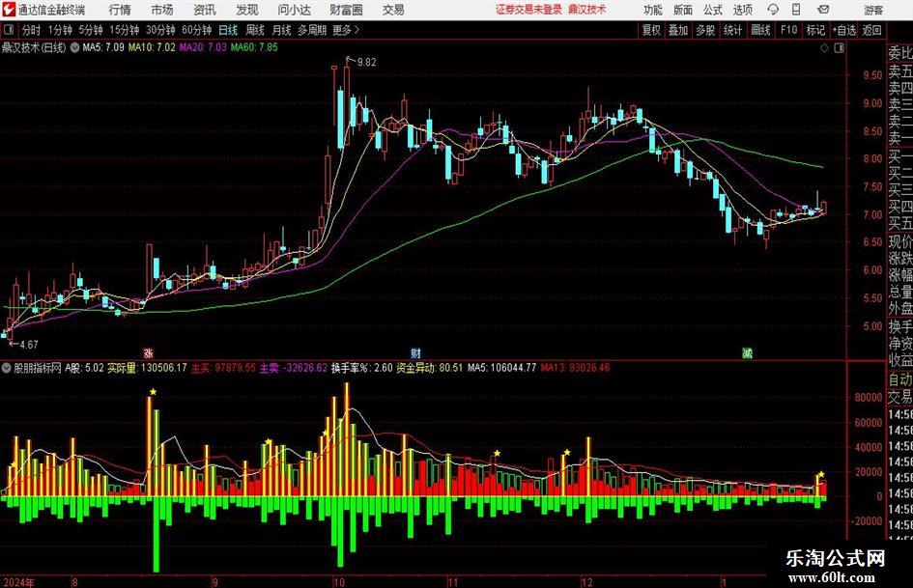Image resolution: width=913 pixels, height=588 pixels.
Task: Open the 功能 menu
Action: [653, 10]
